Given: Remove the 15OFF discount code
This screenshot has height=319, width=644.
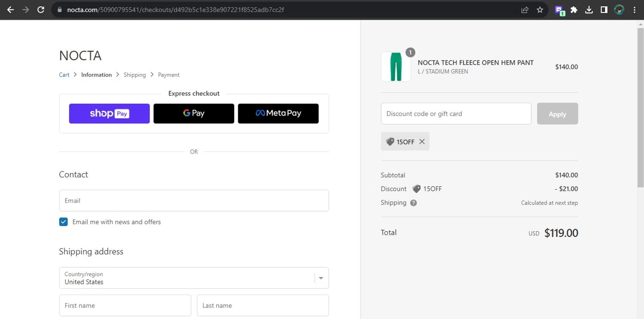Looking at the screenshot, I should coord(422,141).
